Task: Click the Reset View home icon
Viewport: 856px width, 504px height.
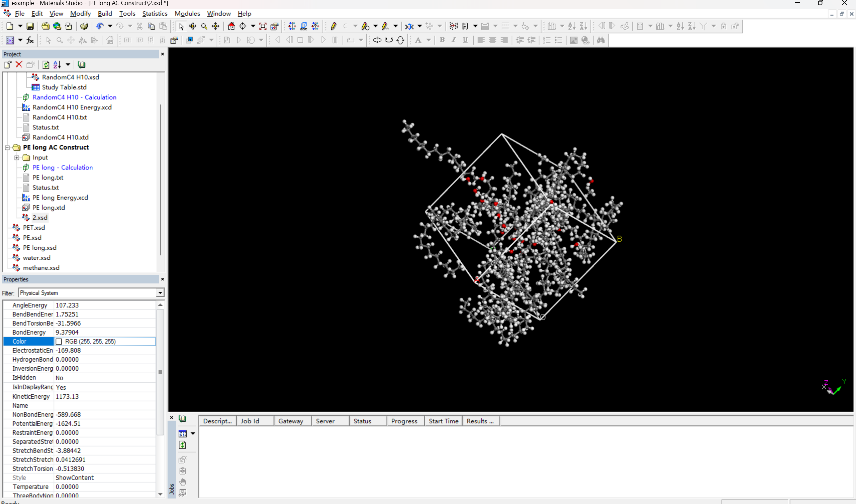Action: 231,26
